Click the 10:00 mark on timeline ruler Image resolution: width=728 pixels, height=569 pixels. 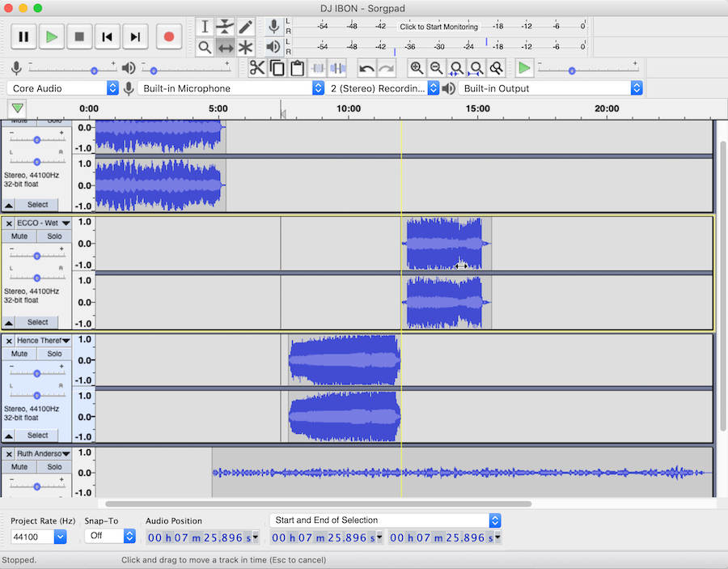pyautogui.click(x=348, y=108)
